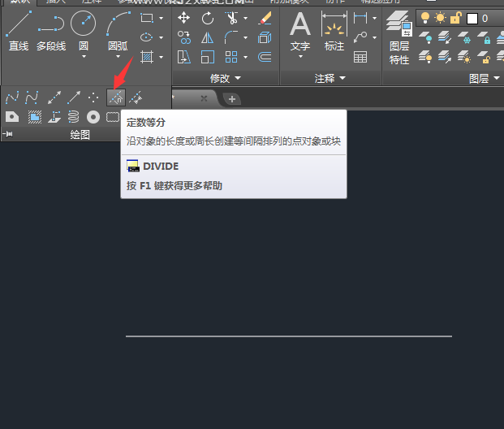
Task: Click the Move tool in Modify panel
Action: (x=184, y=18)
